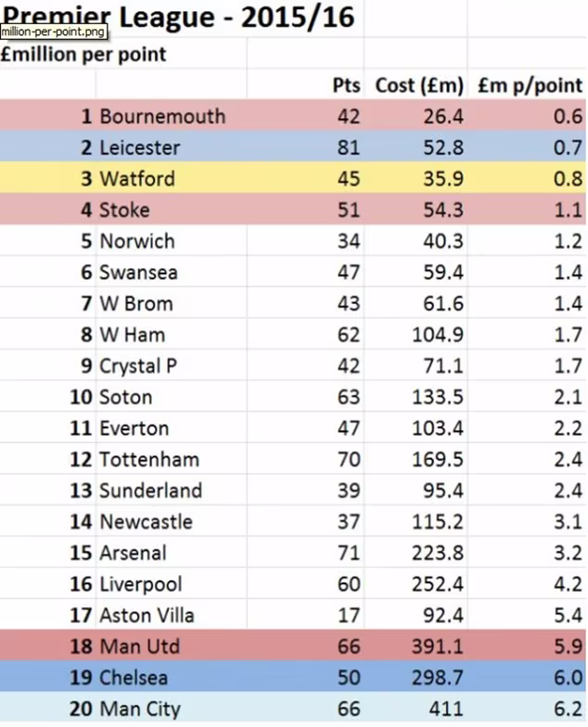The image size is (588, 727).
Task: Select Arsenal's cost cell 223.8
Action: (438, 553)
